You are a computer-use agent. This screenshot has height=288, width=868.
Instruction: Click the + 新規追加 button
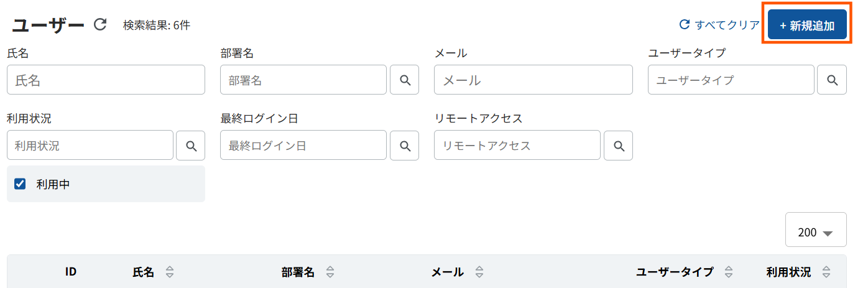[x=807, y=26]
